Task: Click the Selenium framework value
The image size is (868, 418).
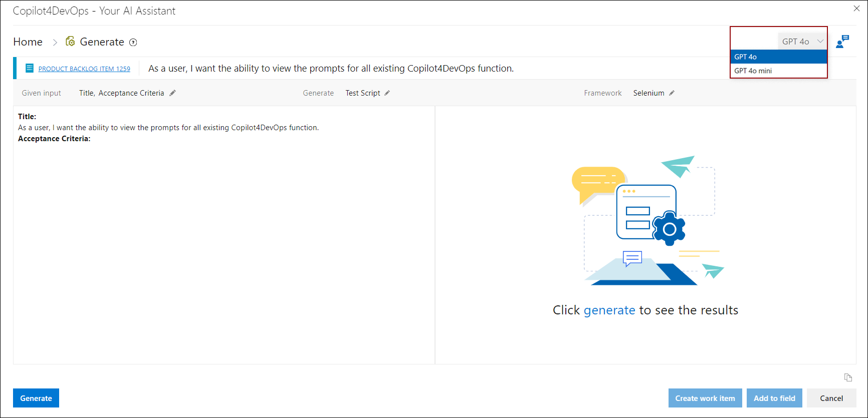Action: [648, 93]
